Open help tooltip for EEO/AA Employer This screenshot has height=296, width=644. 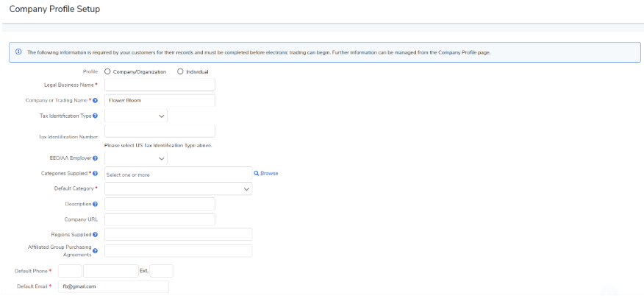pyautogui.click(x=96, y=158)
